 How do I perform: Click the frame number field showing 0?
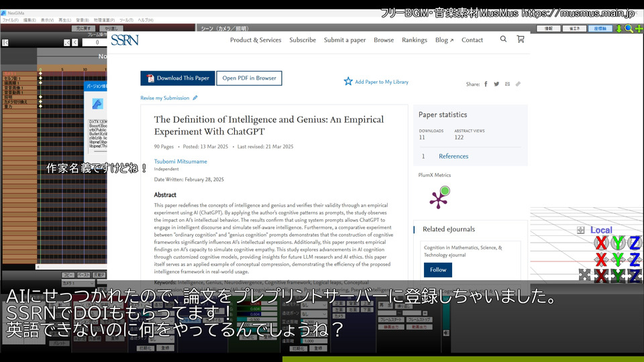point(94,43)
